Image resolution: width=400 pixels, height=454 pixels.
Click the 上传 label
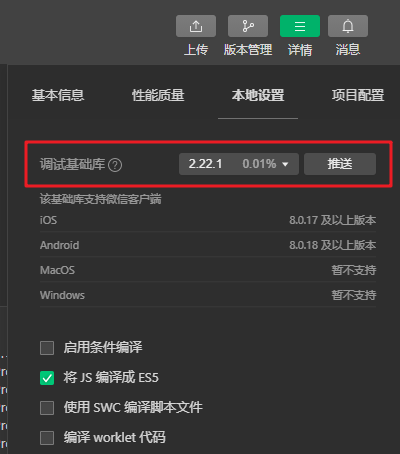[x=196, y=50]
